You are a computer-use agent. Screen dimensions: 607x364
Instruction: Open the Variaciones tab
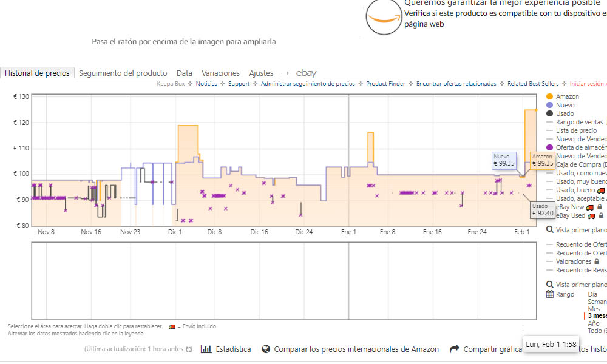221,73
